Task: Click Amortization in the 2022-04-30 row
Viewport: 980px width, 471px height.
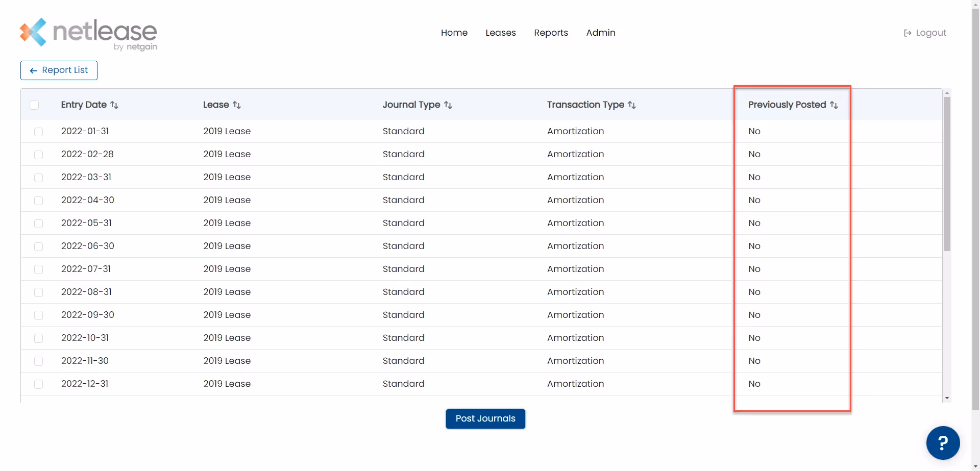Action: [x=575, y=200]
